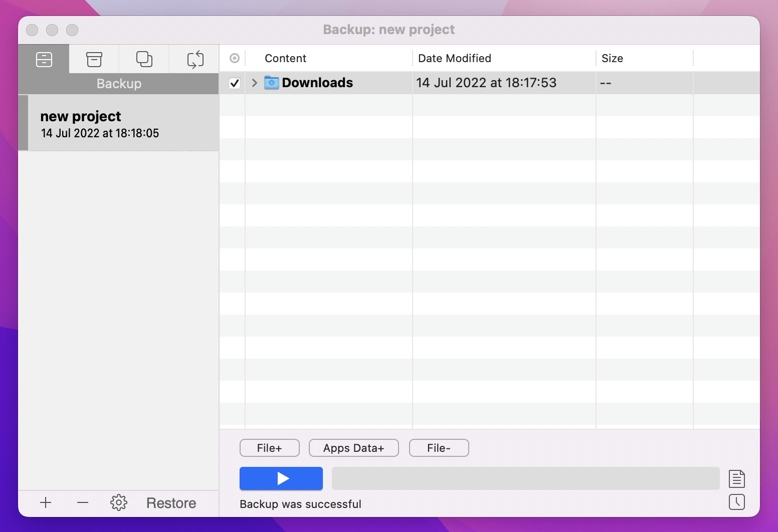Open the scheduler clock icon
This screenshot has height=532, width=778.
(x=736, y=502)
